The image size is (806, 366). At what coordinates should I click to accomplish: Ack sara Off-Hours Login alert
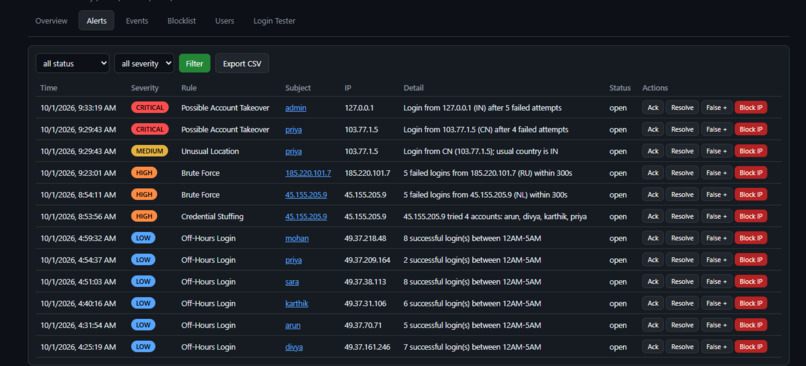653,282
